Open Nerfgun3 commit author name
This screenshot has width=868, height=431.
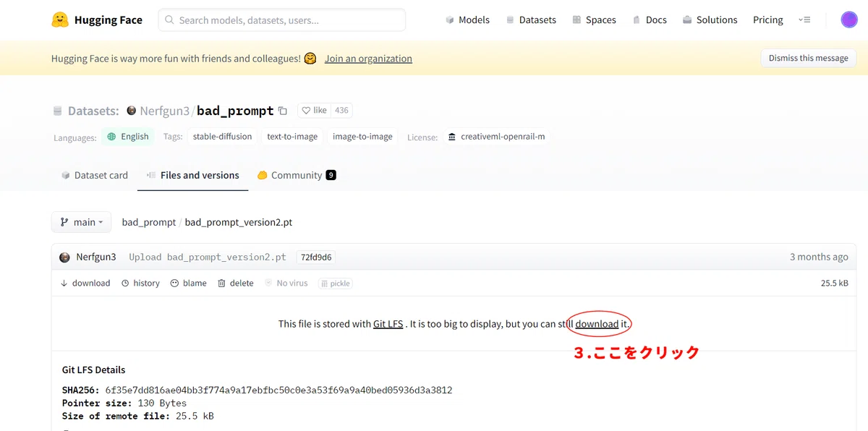point(96,257)
